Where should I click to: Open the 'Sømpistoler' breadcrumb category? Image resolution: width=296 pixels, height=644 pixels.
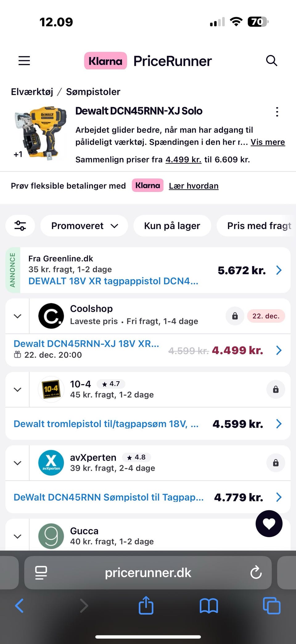[x=93, y=92]
